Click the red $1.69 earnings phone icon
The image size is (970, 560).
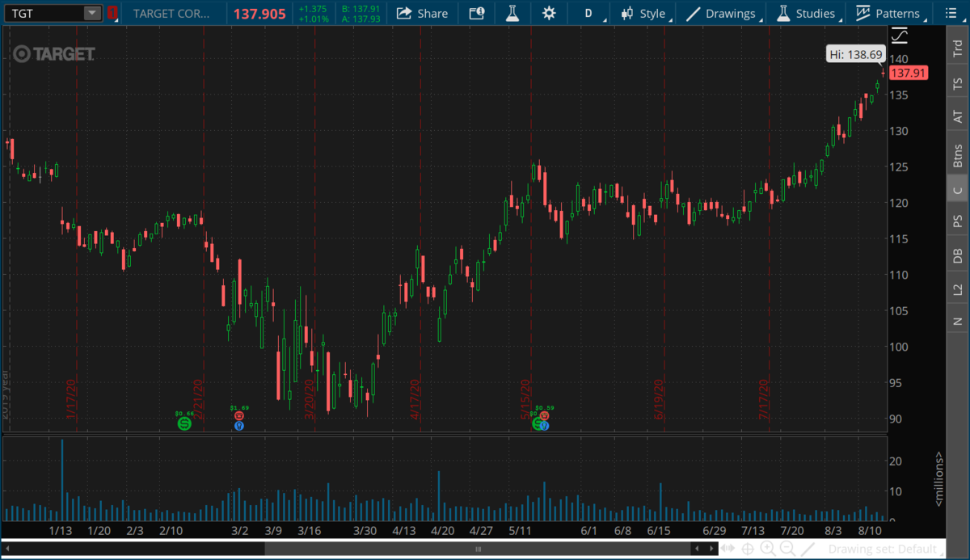coord(239,415)
